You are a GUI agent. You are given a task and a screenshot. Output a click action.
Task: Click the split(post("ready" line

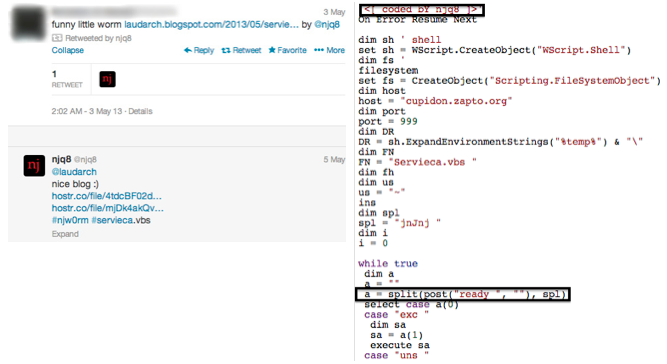click(x=463, y=294)
